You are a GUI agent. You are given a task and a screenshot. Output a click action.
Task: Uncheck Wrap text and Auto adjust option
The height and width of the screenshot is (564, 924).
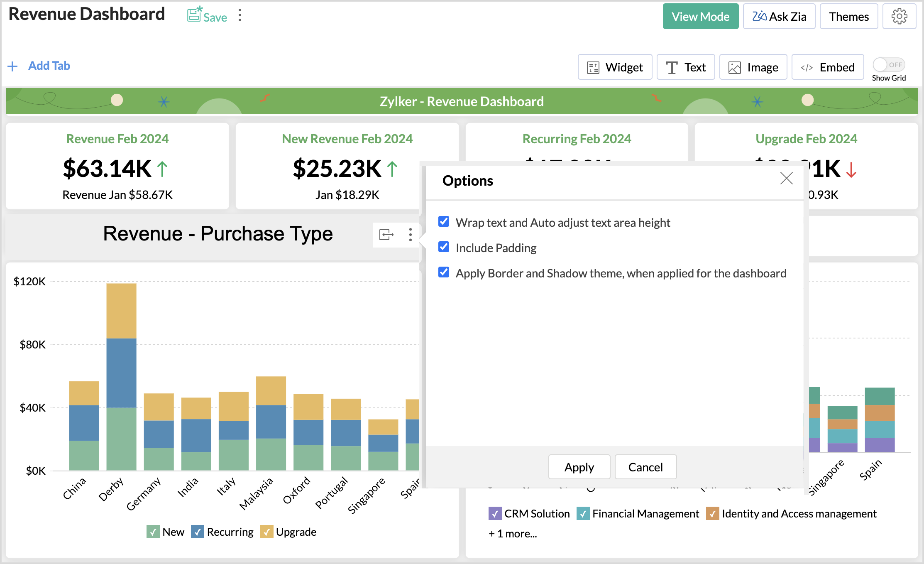point(443,222)
